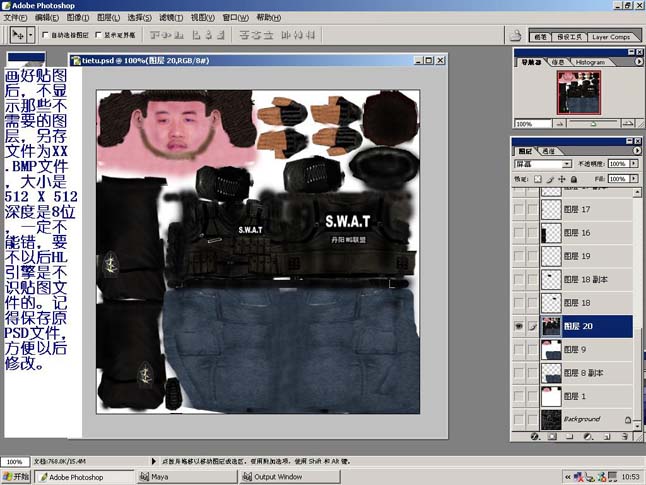Viewport: 646px width, 485px height.
Task: Open the file browser icon near palette well
Action: point(515,36)
